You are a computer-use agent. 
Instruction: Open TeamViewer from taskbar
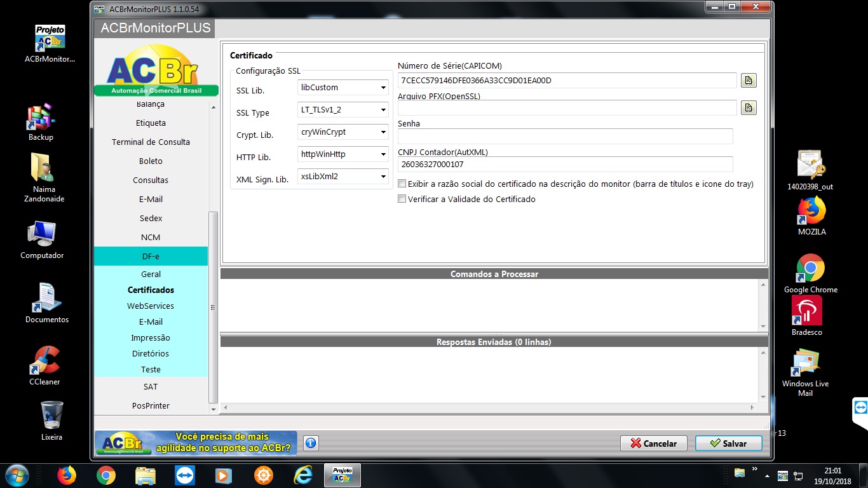pyautogui.click(x=185, y=475)
